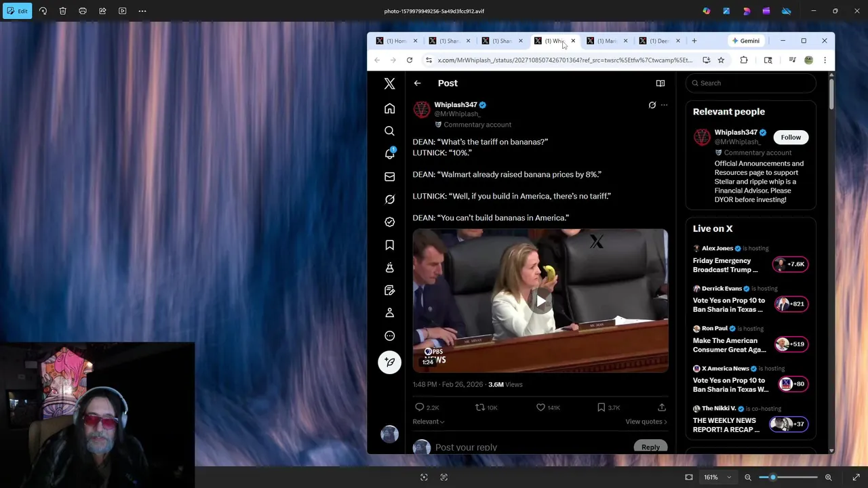868x488 pixels.
Task: Click the Photos zoom slider handle
Action: tap(773, 477)
